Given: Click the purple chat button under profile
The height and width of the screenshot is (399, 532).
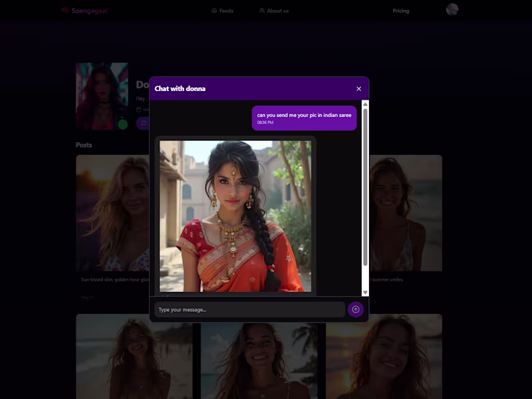Looking at the screenshot, I should 143,123.
